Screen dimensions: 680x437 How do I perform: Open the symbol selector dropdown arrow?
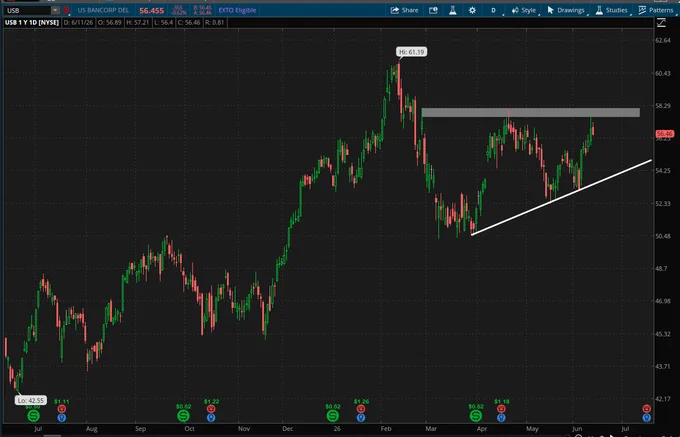coord(55,10)
